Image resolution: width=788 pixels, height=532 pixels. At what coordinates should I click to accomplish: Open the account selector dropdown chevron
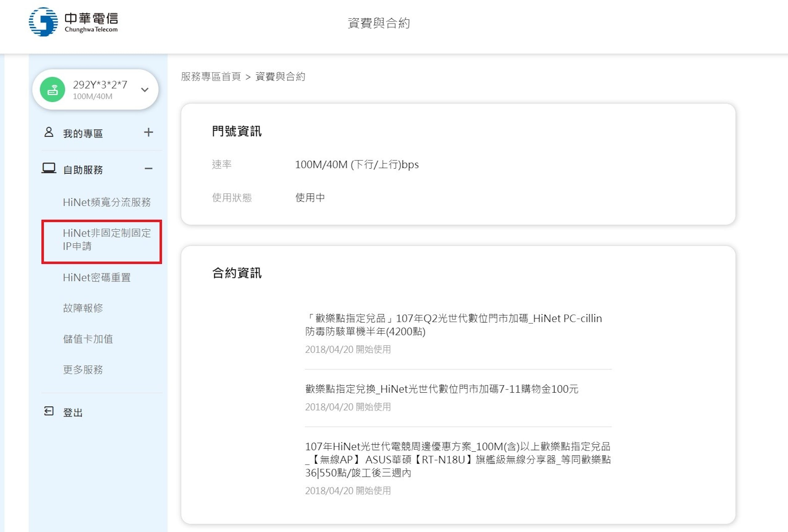(145, 90)
